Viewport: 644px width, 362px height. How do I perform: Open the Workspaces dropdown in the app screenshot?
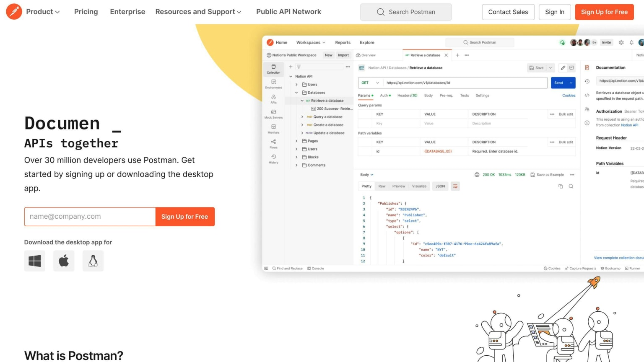click(311, 42)
